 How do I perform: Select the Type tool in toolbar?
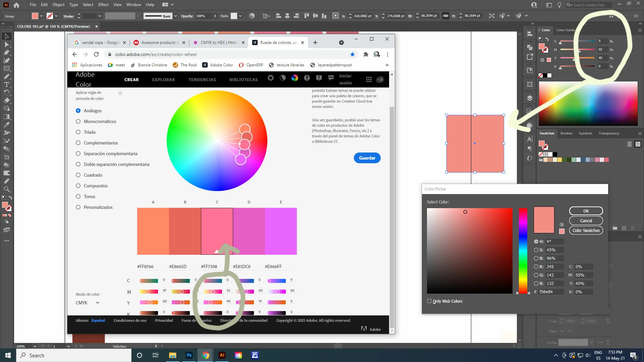(7, 84)
